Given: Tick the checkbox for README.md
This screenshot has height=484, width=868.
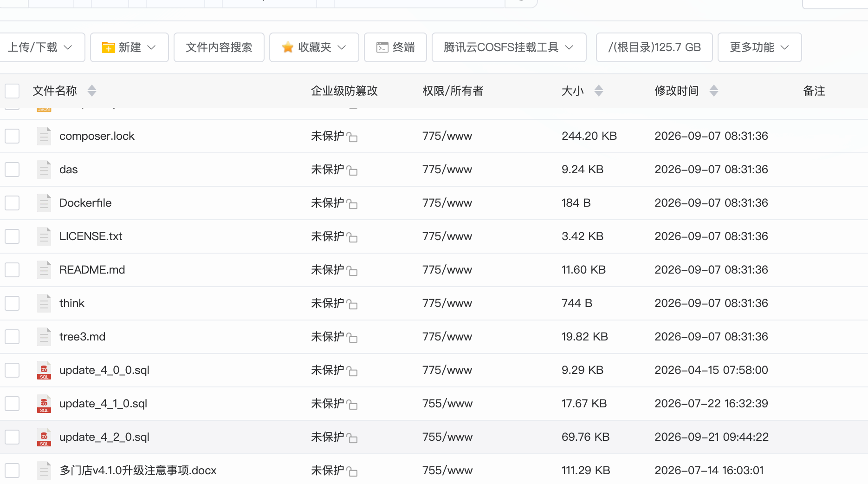Looking at the screenshot, I should pyautogui.click(x=12, y=270).
